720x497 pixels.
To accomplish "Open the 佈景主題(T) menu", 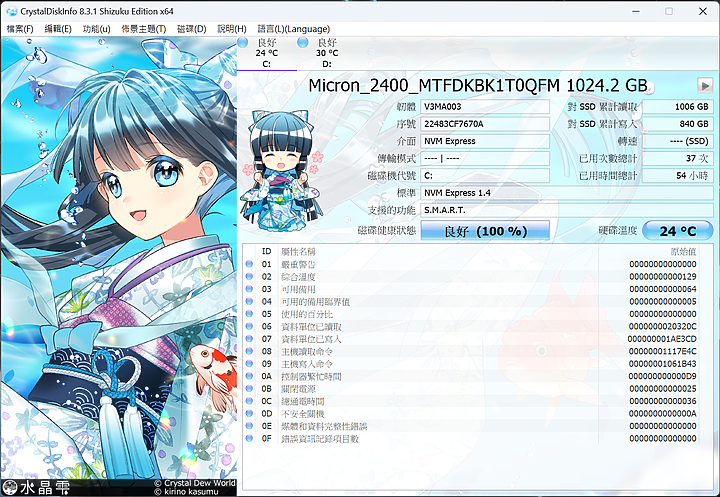I will [x=144, y=29].
